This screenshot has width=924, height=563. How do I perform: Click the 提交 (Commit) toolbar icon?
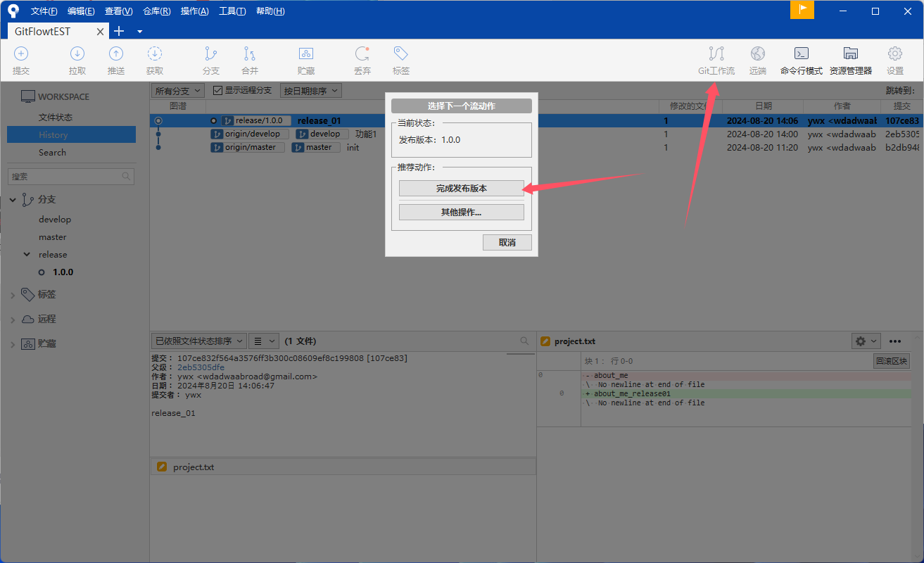[21, 53]
